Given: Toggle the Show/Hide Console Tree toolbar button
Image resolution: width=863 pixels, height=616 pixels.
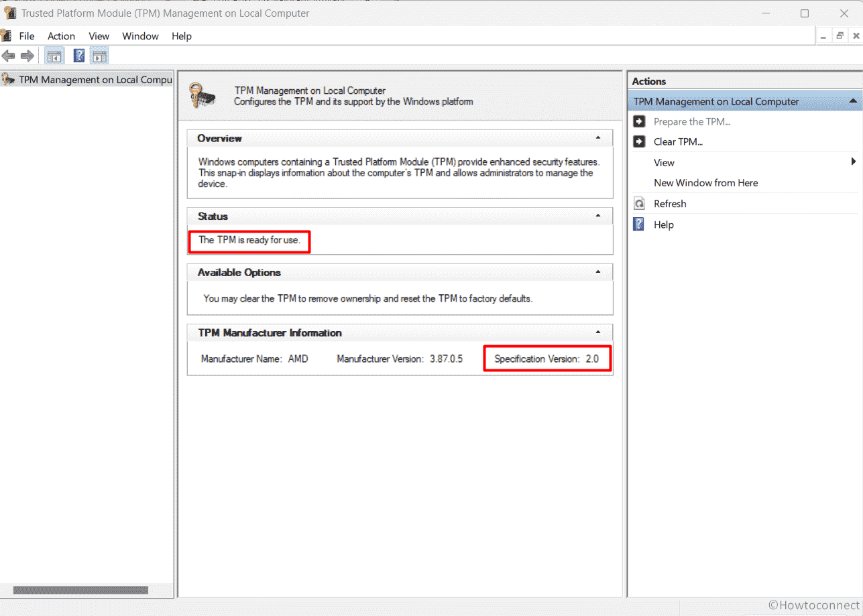Looking at the screenshot, I should [x=54, y=56].
